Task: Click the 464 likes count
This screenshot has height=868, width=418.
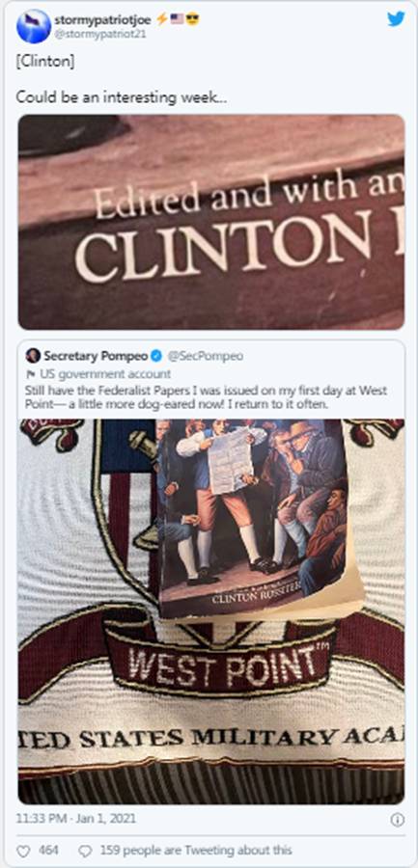Action: click(49, 851)
